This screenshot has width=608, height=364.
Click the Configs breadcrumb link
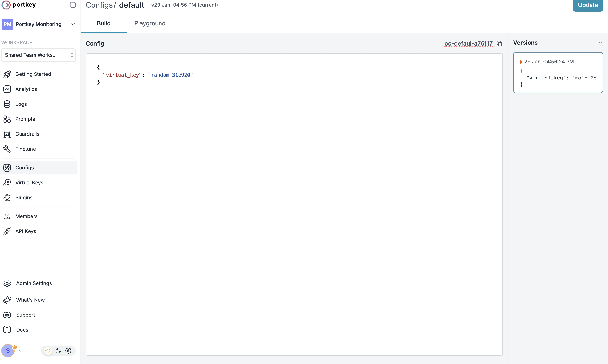[99, 5]
